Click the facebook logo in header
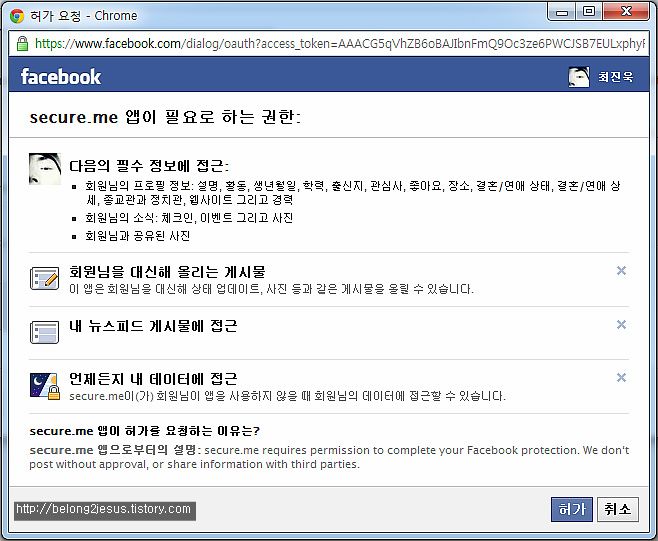The width and height of the screenshot is (658, 541). [61, 77]
